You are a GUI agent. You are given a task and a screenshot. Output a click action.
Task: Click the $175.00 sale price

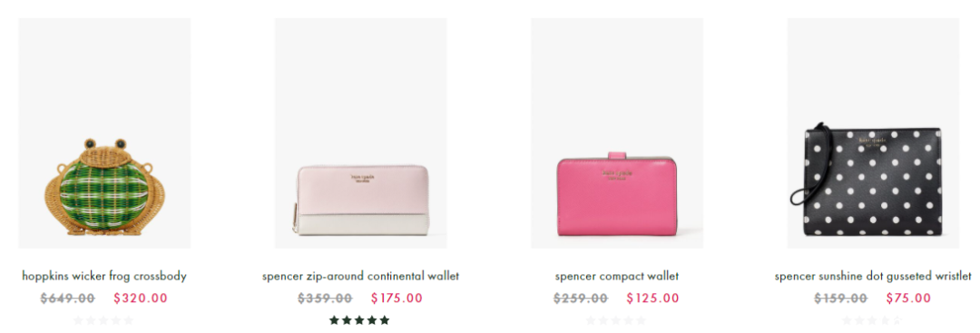[x=397, y=298]
